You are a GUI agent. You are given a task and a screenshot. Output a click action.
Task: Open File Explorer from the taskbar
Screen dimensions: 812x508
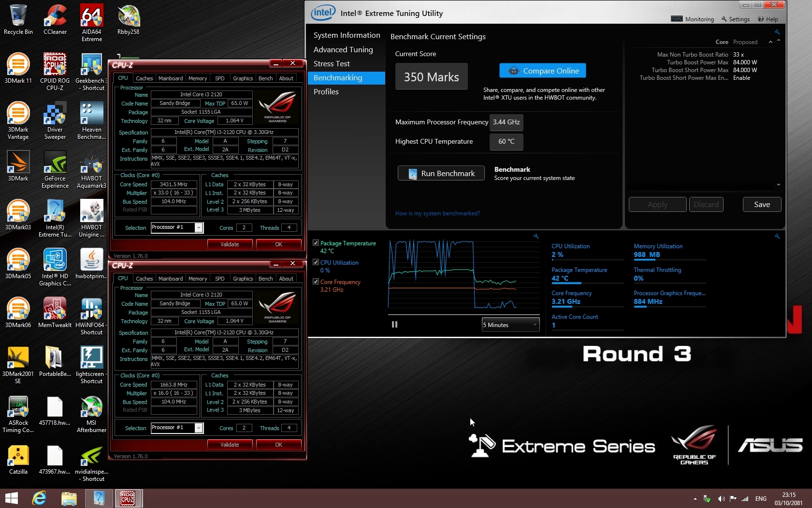coord(69,498)
